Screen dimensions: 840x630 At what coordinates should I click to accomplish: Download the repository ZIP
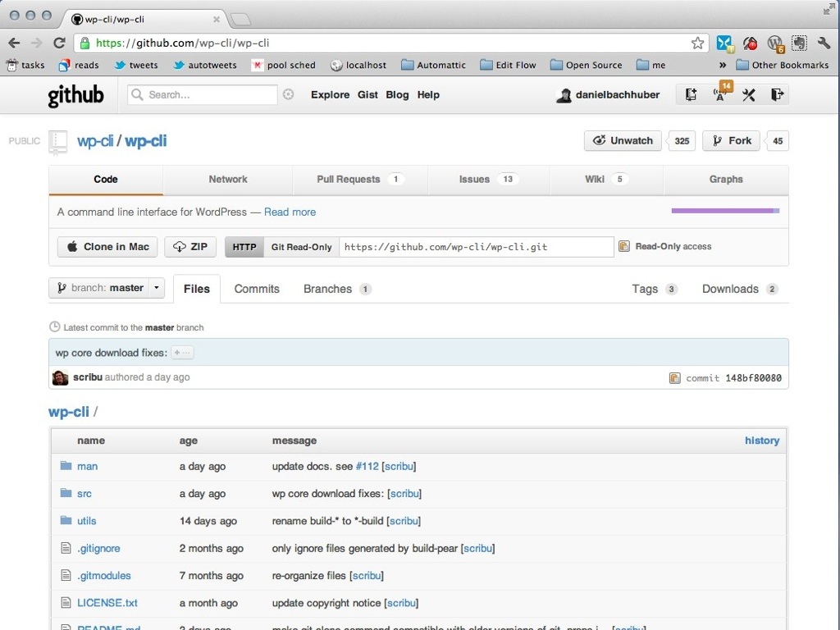(x=190, y=247)
